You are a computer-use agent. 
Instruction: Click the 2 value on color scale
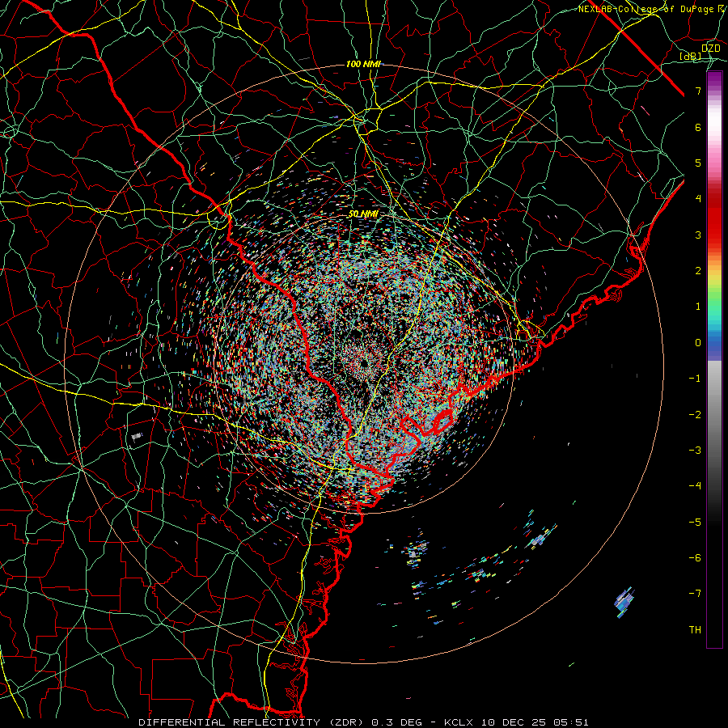pos(698,271)
